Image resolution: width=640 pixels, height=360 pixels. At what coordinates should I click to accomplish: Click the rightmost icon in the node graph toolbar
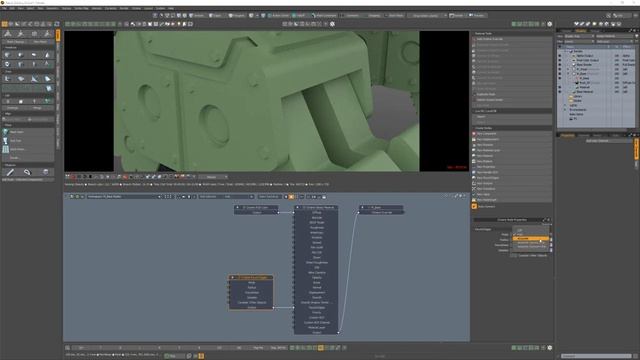pos(324,197)
